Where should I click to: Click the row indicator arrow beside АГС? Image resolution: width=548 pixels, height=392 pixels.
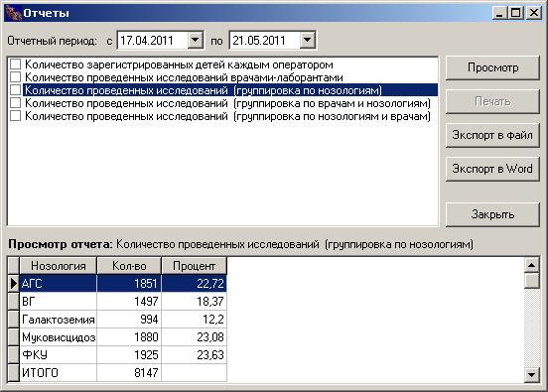(x=13, y=284)
